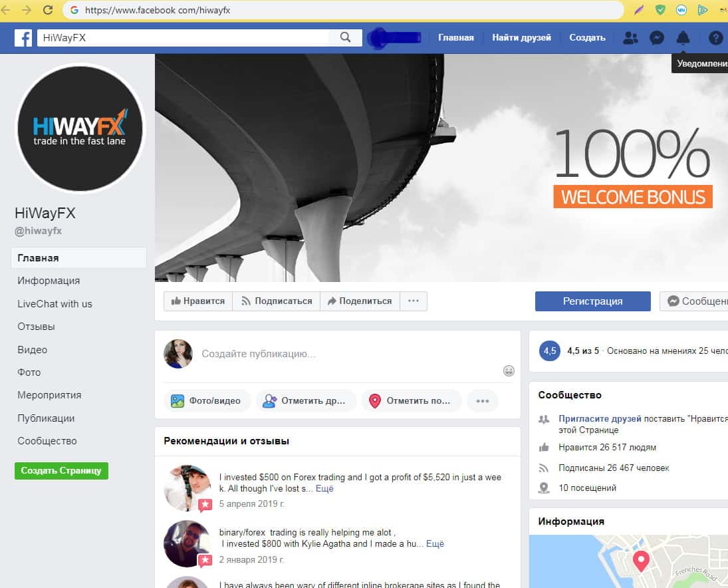
Task: Click the @hiwayfx username
Action: tap(38, 231)
